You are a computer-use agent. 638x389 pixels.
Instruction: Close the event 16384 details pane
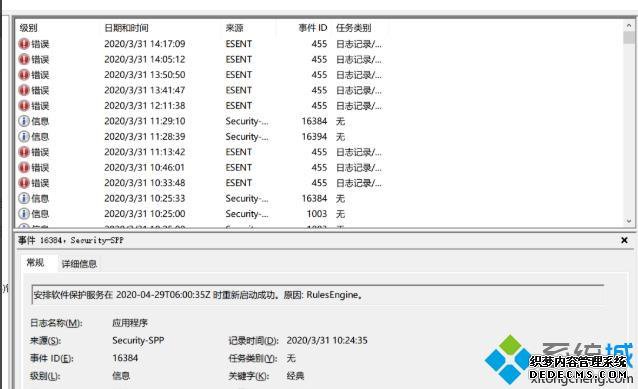(624, 240)
